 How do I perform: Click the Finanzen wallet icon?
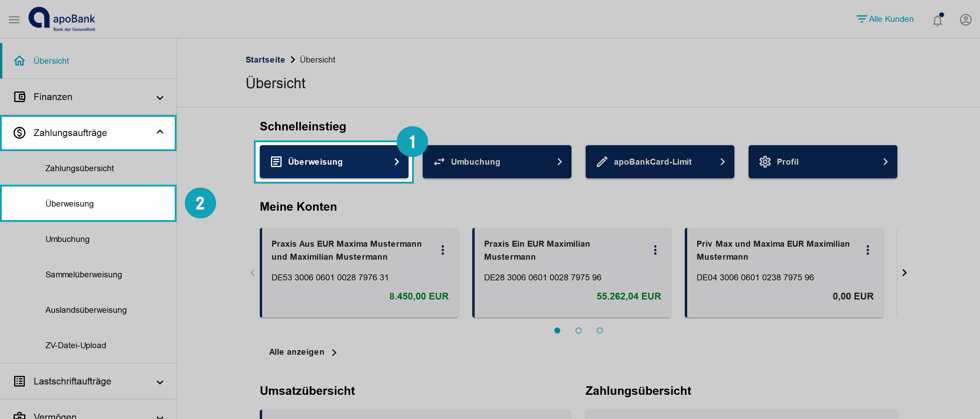(19, 97)
